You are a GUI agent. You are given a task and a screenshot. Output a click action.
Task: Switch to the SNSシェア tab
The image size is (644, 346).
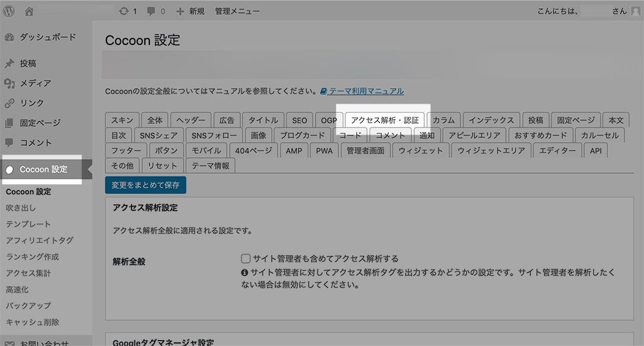tap(158, 135)
